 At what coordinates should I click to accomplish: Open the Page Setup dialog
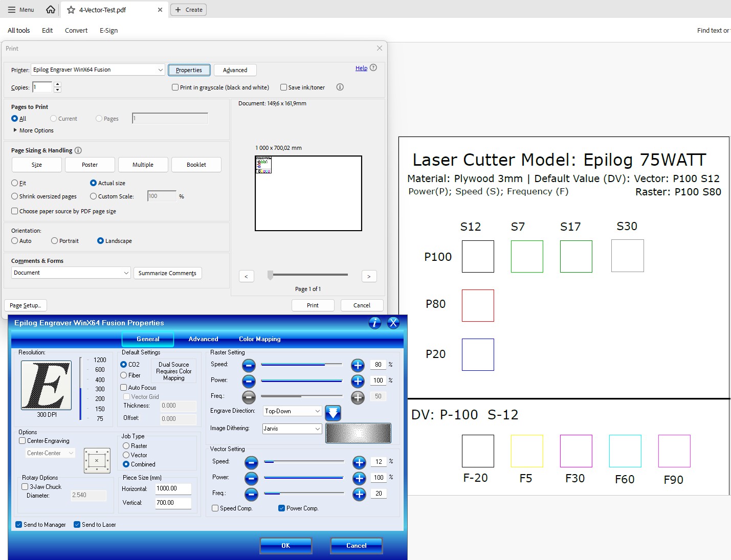26,305
